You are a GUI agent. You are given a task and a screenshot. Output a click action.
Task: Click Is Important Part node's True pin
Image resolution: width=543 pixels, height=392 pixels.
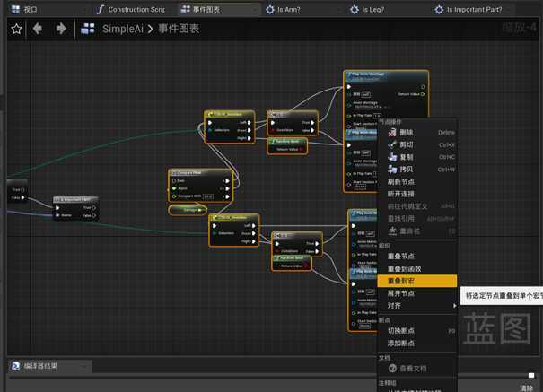(93, 207)
